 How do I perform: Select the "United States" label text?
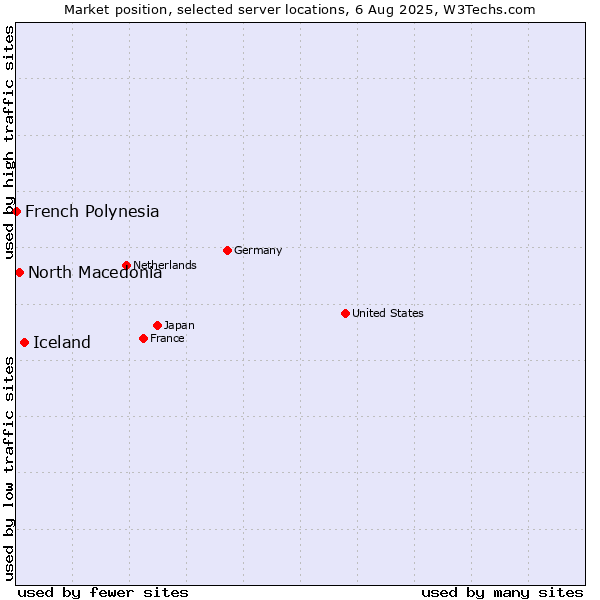tap(388, 313)
